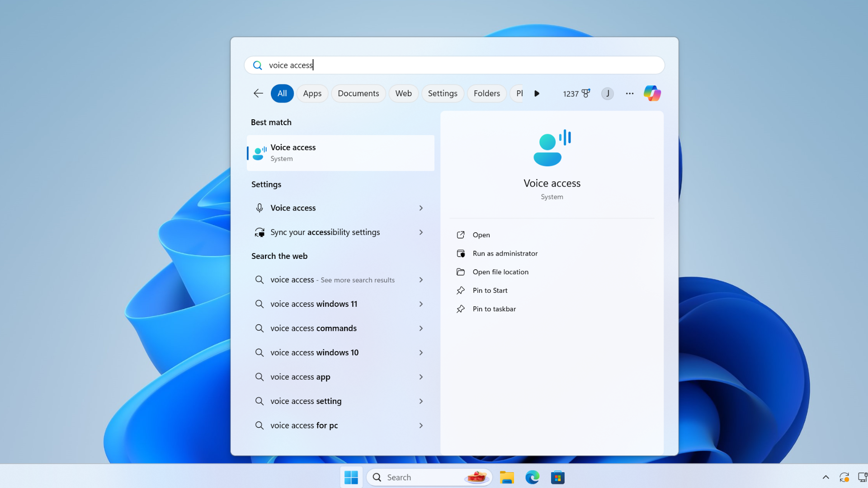Select the Settings filter tab
This screenshot has height=488, width=868.
click(x=442, y=93)
